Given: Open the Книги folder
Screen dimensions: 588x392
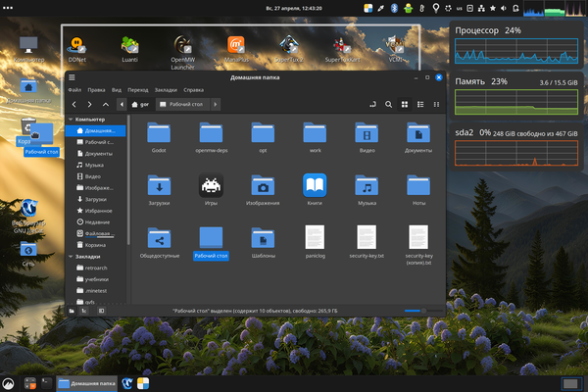Looking at the screenshot, I should [x=314, y=186].
